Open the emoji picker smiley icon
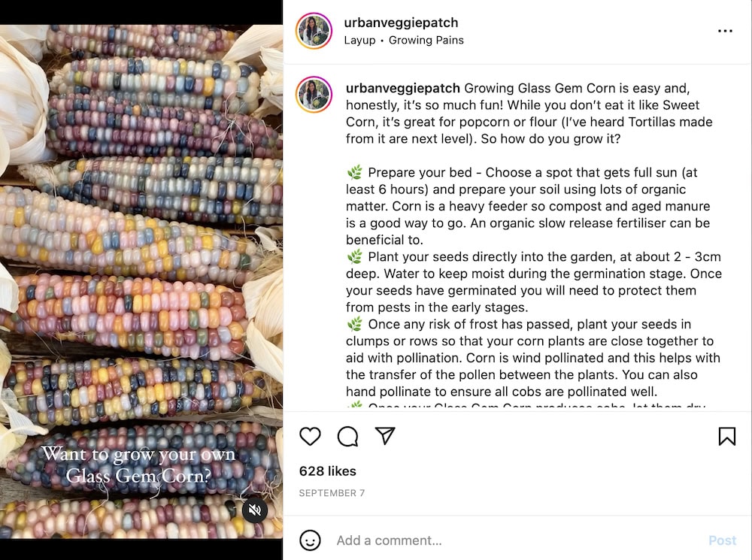Image resolution: width=752 pixels, height=560 pixels. tap(310, 540)
